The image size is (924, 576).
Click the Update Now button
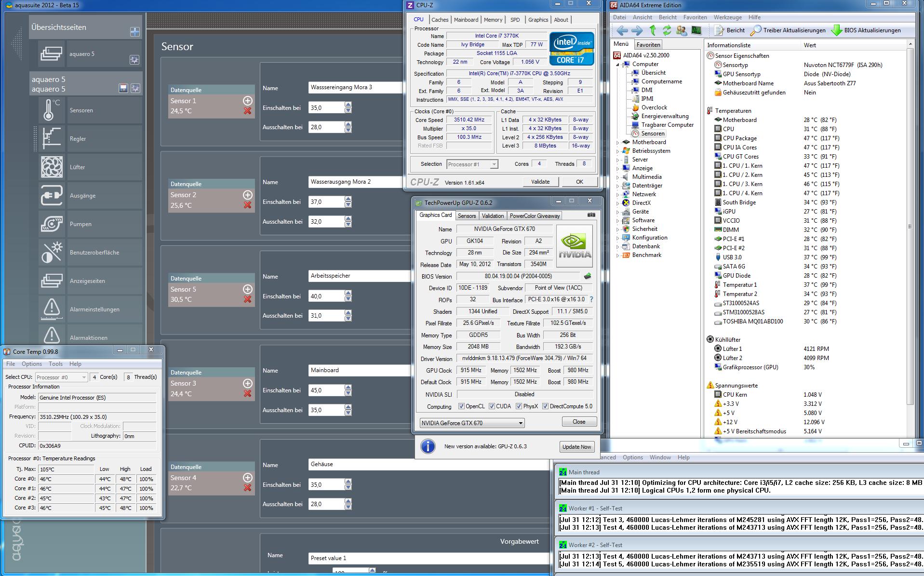click(x=576, y=447)
